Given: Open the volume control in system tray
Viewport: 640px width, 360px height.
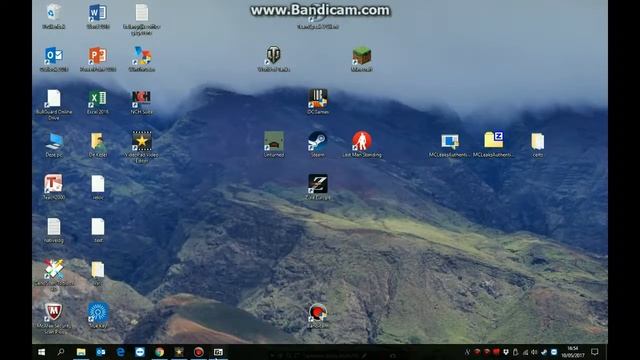Looking at the screenshot, I should click(x=534, y=352).
